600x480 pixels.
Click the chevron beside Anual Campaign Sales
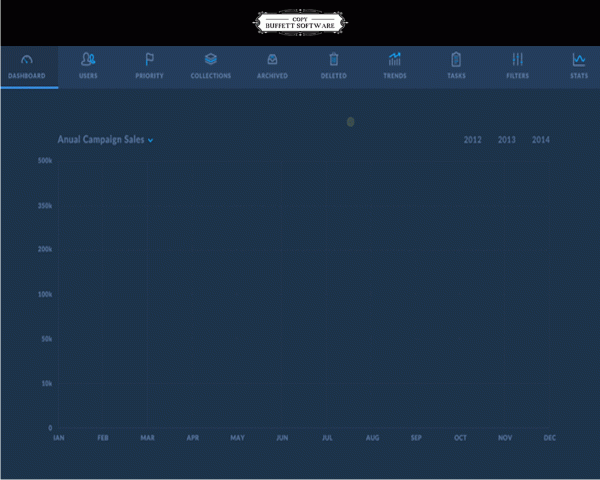[151, 142]
